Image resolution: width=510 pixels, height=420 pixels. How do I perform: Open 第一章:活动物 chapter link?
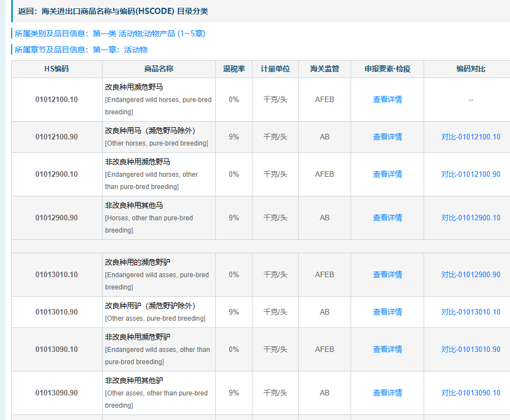(120, 50)
